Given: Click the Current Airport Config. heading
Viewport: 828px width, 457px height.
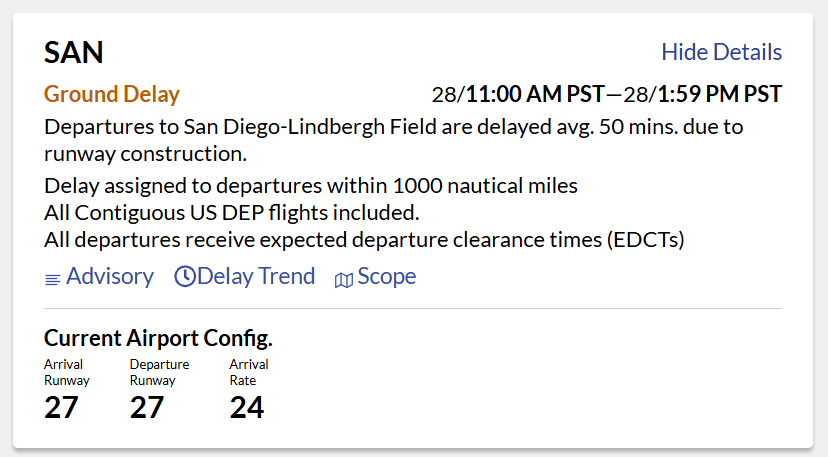Looking at the screenshot, I should point(158,337).
